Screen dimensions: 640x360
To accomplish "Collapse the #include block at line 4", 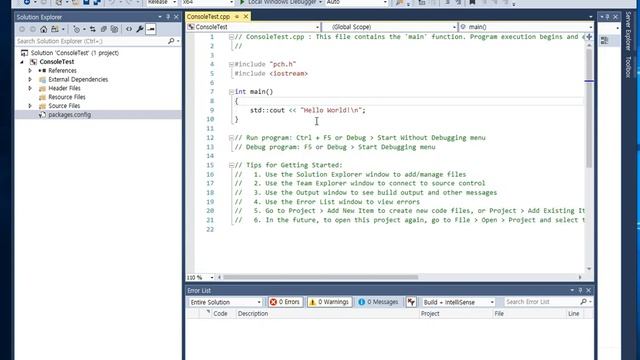I will click(x=231, y=64).
